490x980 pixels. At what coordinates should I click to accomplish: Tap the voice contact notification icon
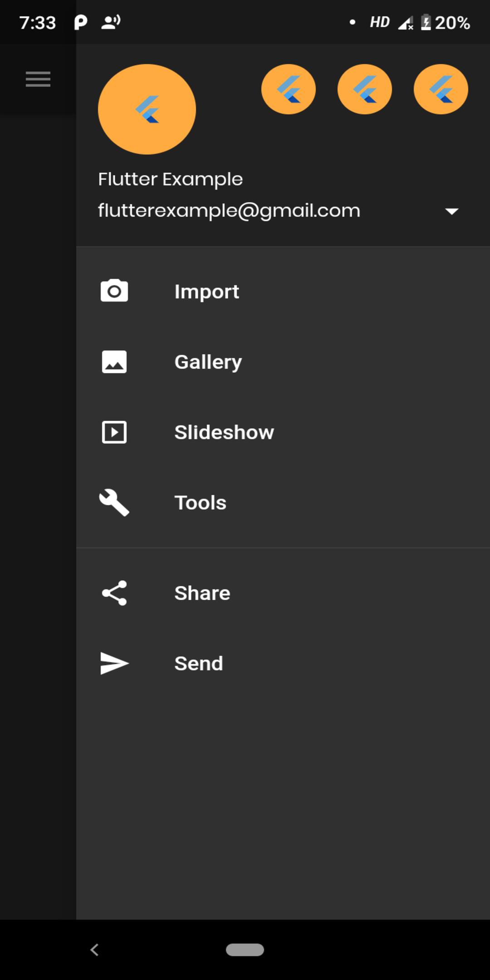[111, 22]
